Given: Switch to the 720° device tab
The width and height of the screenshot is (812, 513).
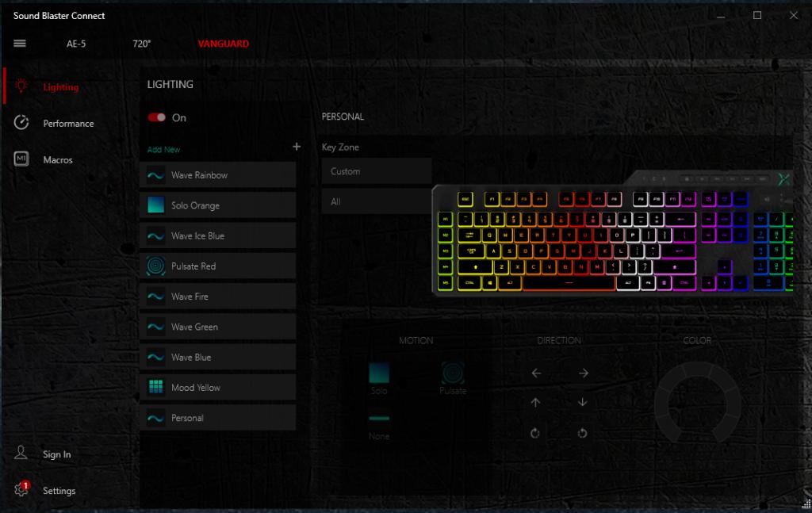Looking at the screenshot, I should click(142, 44).
